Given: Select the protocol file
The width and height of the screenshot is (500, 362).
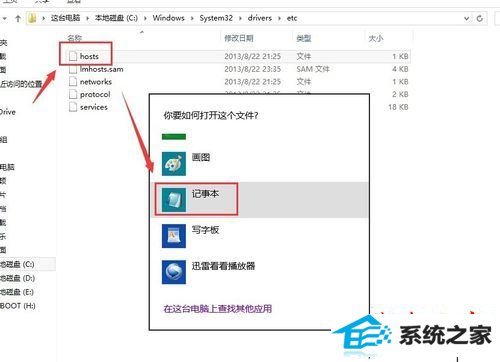Looking at the screenshot, I should click(x=90, y=95).
